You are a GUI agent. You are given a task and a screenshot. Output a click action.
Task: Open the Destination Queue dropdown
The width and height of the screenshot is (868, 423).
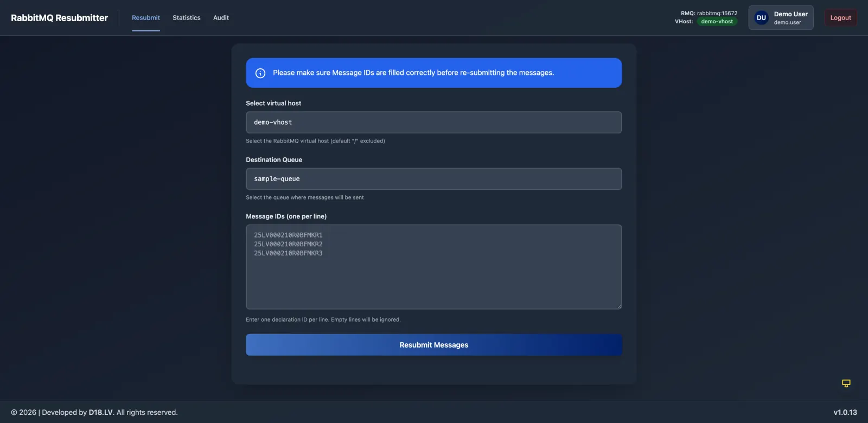coord(433,179)
